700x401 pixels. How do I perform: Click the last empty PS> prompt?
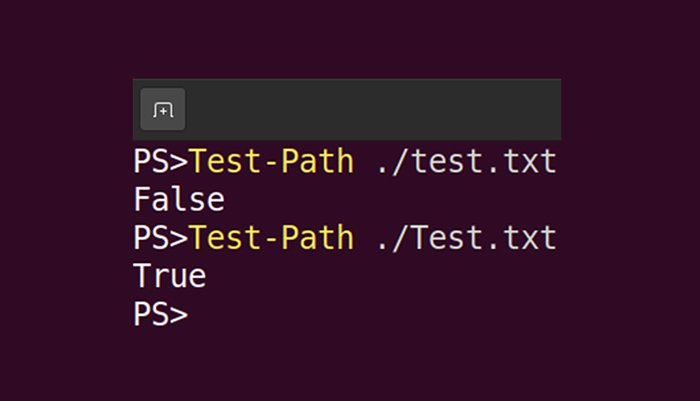(x=160, y=314)
